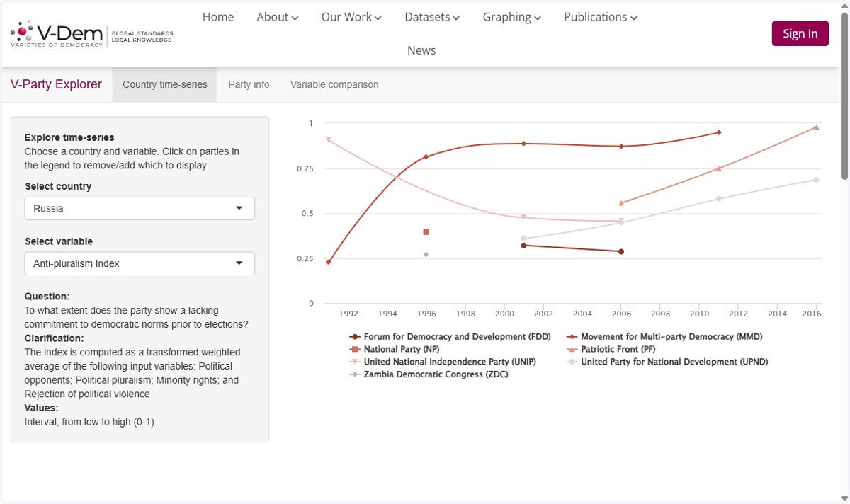Switch to Party info tab
This screenshot has height=504, width=850.
(249, 84)
